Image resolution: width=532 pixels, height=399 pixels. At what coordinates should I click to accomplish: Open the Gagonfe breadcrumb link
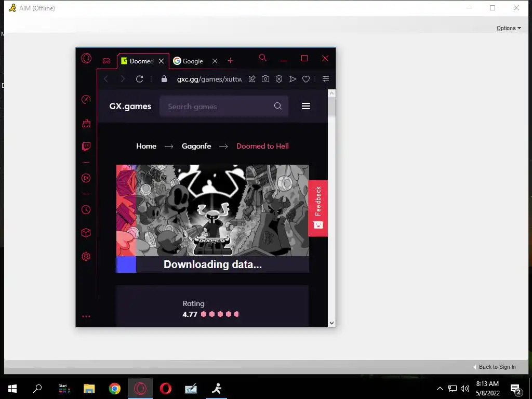pos(196,146)
